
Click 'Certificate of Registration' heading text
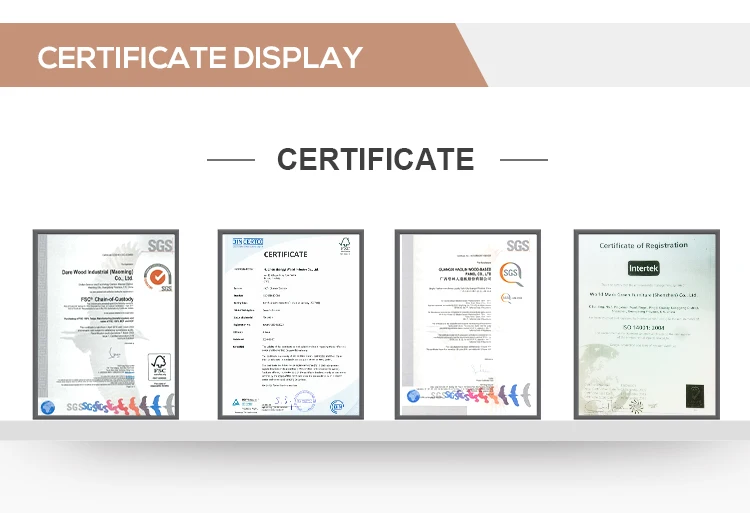643,245
